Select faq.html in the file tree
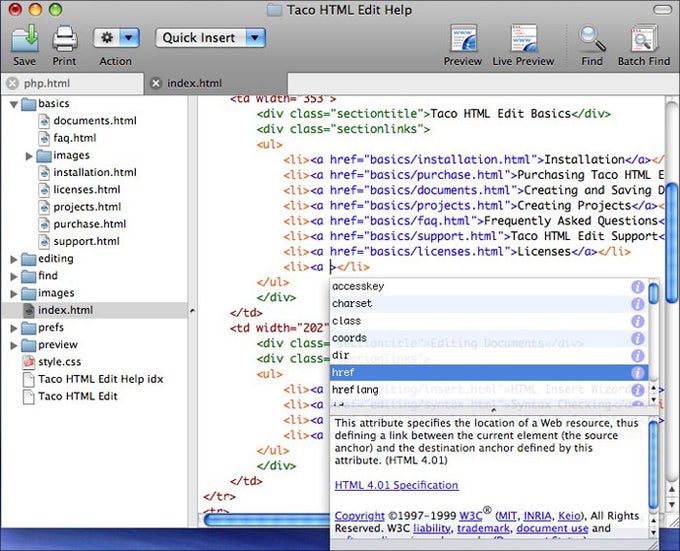The image size is (680, 551). pos(75,138)
